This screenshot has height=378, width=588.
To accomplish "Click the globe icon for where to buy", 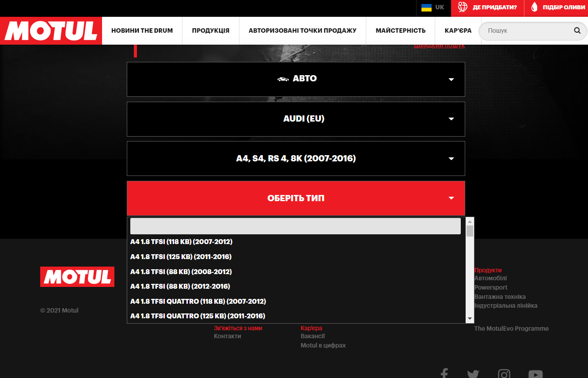I will click(x=463, y=7).
